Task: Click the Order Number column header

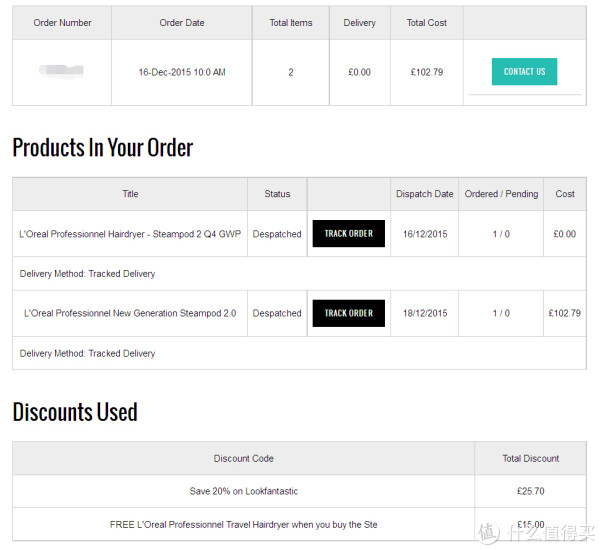Action: (x=62, y=23)
